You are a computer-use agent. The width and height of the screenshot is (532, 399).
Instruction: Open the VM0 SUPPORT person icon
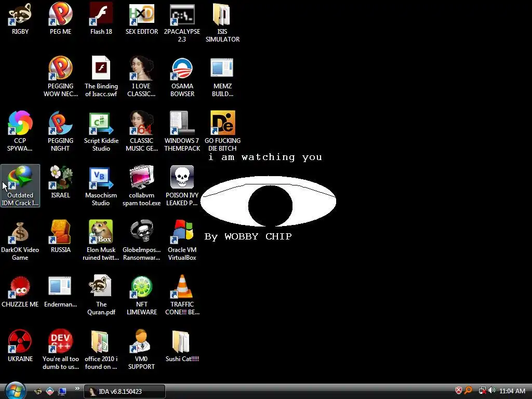[141, 350]
